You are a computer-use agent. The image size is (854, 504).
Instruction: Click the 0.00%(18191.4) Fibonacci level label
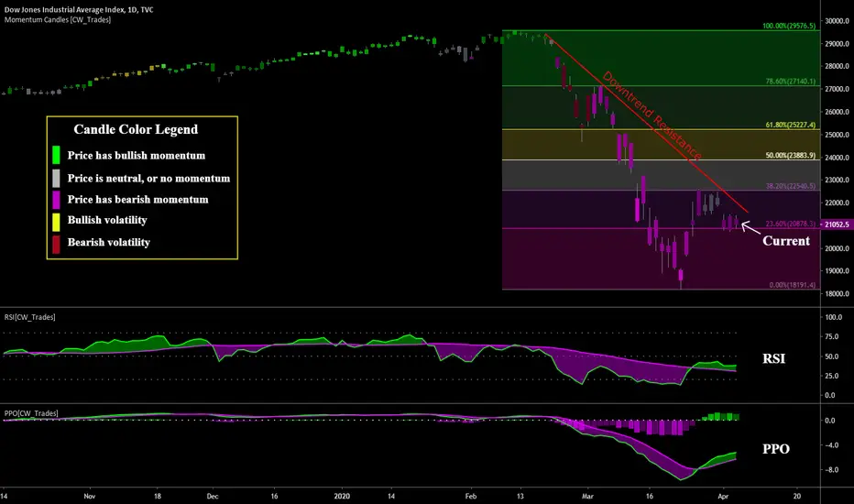792,285
